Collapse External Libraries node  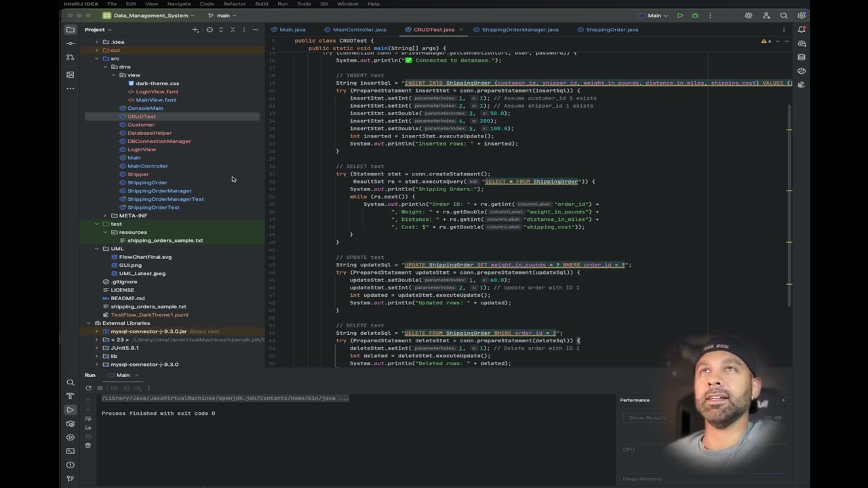pyautogui.click(x=88, y=323)
